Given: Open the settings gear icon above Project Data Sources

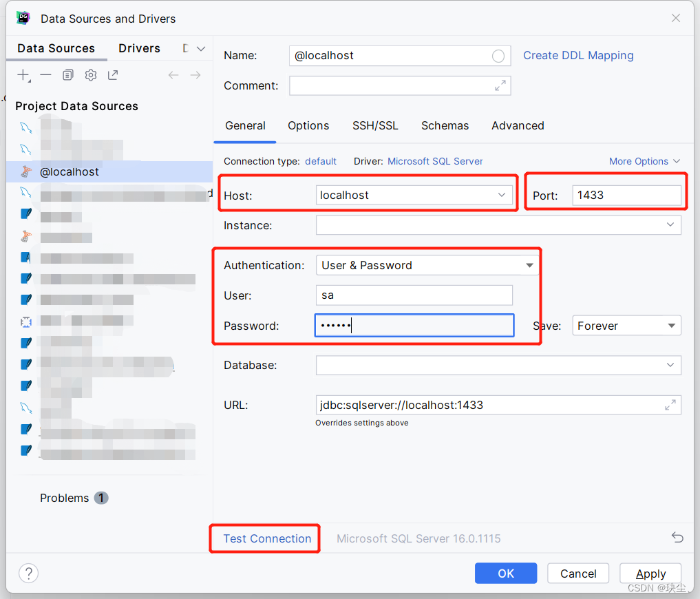Looking at the screenshot, I should coord(90,75).
